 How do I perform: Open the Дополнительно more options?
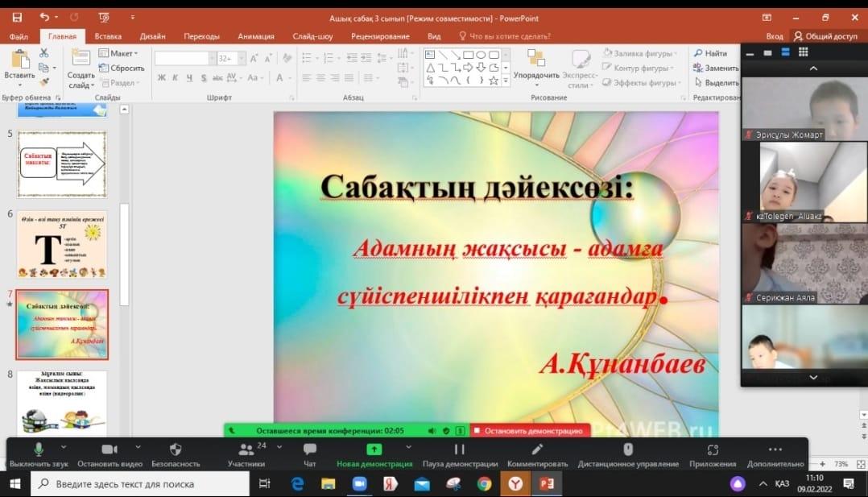[775, 455]
